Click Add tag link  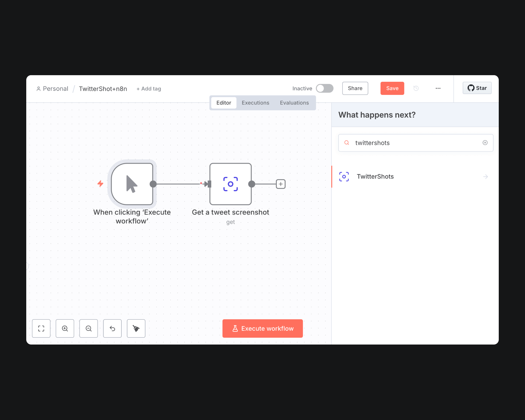coord(149,89)
